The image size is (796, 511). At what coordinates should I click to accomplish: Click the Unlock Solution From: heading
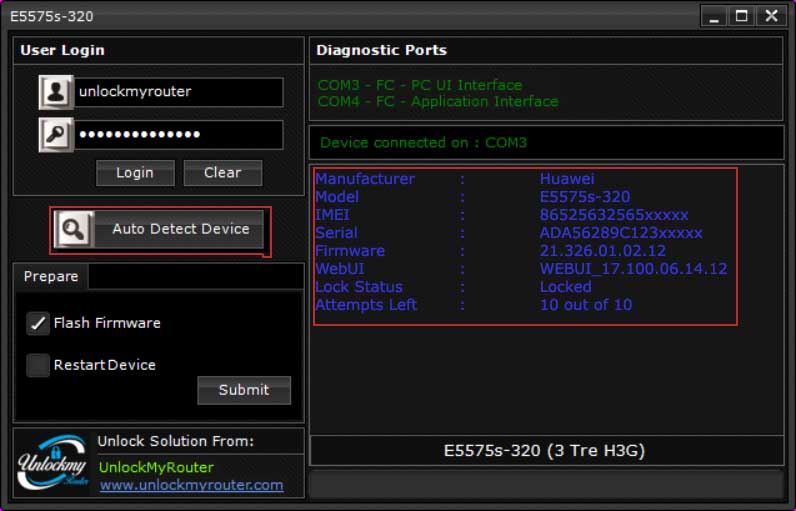[x=176, y=441]
